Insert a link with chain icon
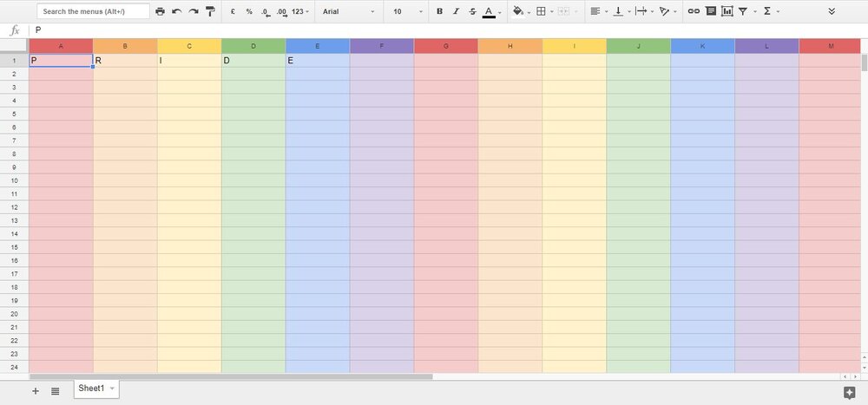 click(694, 11)
